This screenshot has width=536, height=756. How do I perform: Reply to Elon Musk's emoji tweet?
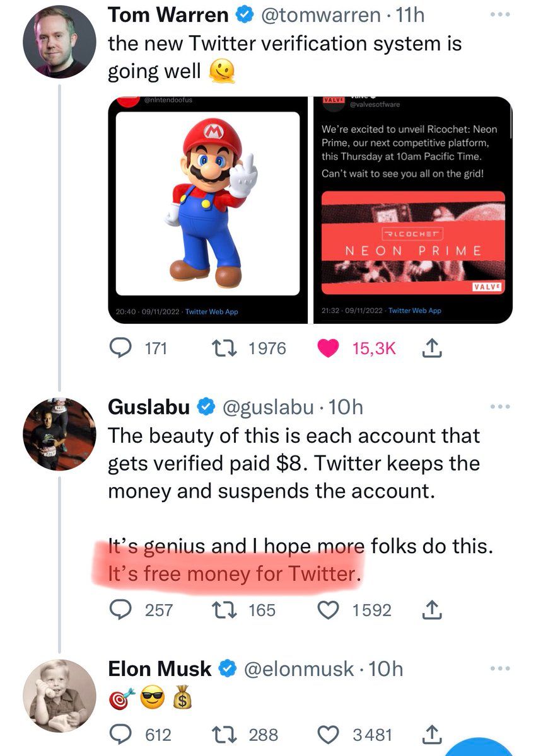point(121,735)
